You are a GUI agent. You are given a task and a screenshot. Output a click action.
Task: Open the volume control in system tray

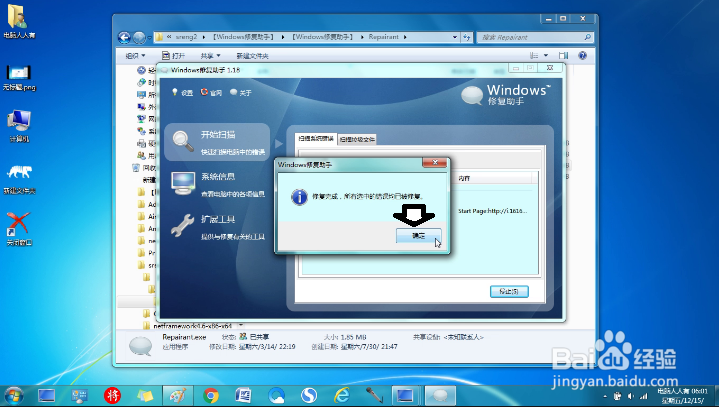point(631,396)
